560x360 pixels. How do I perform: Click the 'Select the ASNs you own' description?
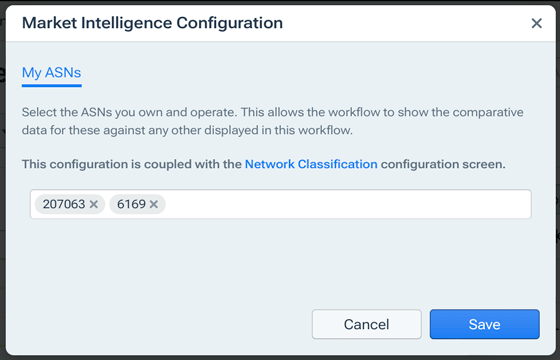tap(272, 121)
